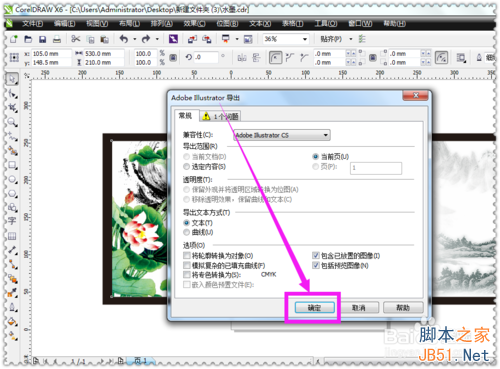Select the Connector tool
The height and width of the screenshot is (369, 500).
tap(13, 265)
